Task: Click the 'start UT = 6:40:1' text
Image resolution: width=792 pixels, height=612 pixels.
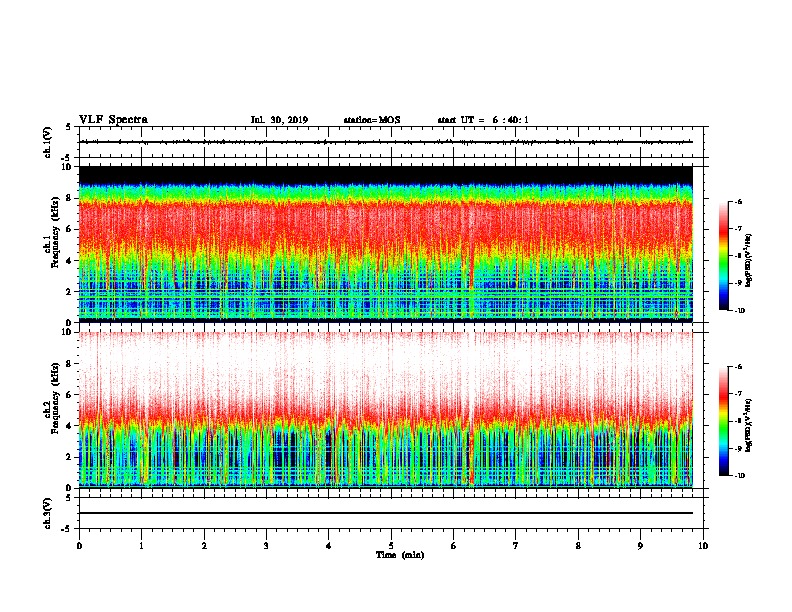Action: (483, 120)
